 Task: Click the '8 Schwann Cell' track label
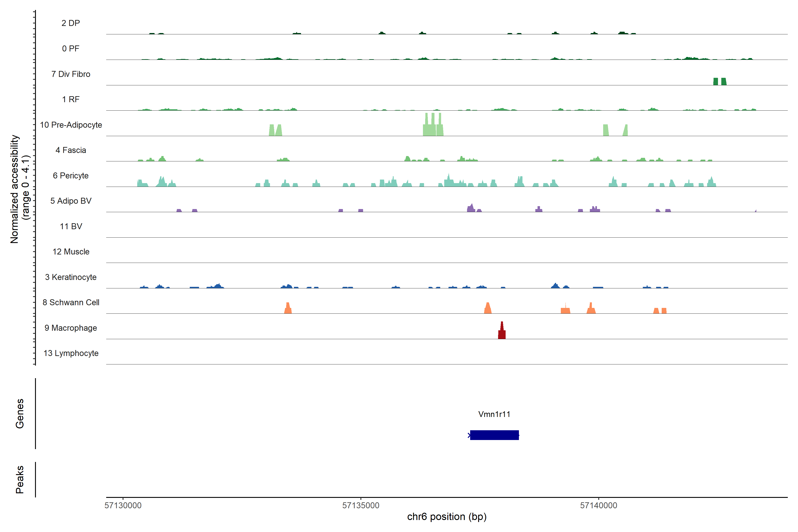(71, 302)
